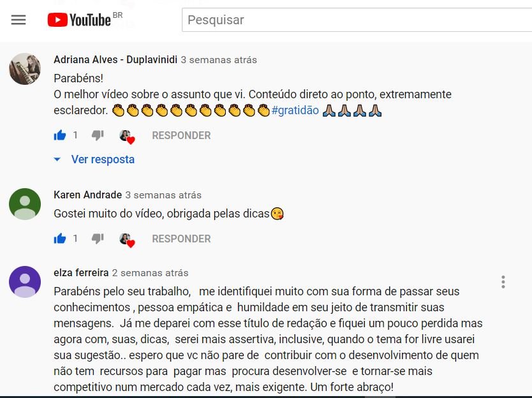Like Adriana Alves' comment
Viewport: 532px width, 398px height.
pos(60,135)
